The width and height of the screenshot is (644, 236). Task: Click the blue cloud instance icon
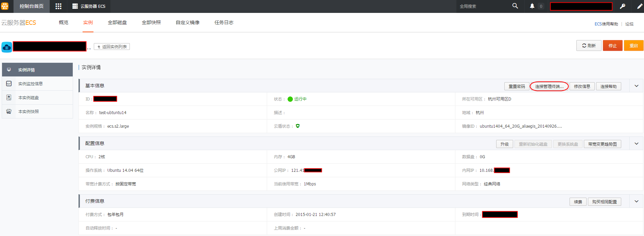(x=7, y=47)
